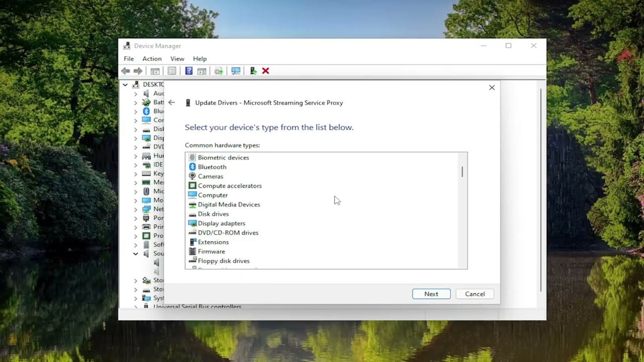The image size is (644, 362).
Task: Select the Display adapters icon in list
Action: coord(192,223)
